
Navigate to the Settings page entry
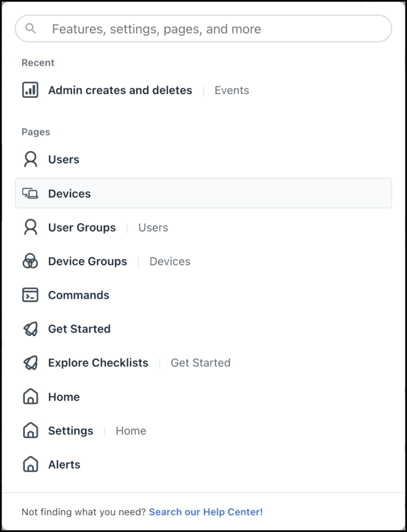tap(71, 430)
